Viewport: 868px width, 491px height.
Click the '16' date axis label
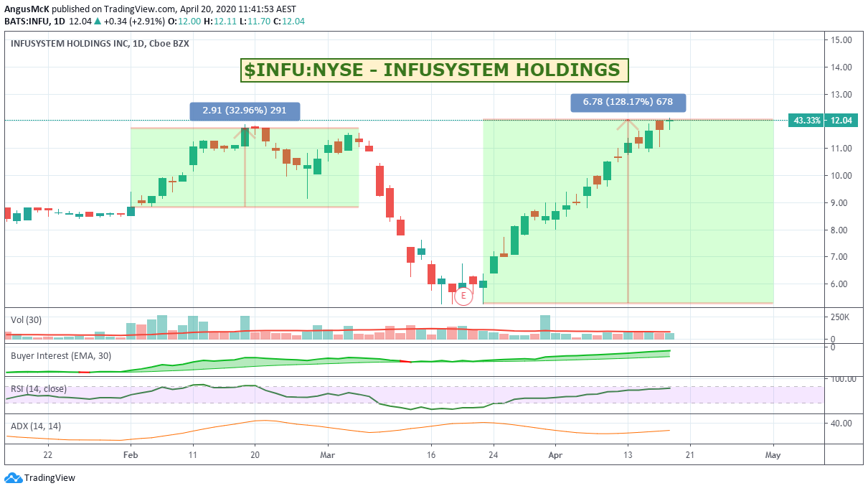click(x=431, y=455)
